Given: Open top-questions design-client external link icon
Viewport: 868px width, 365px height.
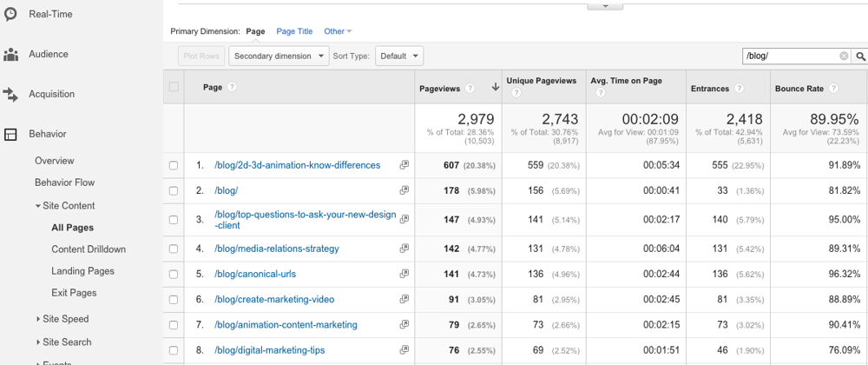Looking at the screenshot, I should click(x=404, y=219).
